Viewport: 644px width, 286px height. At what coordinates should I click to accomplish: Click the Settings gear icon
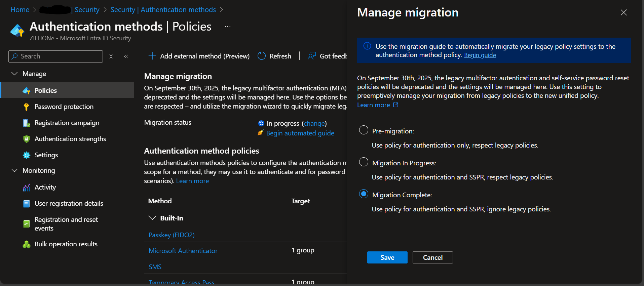pyautogui.click(x=26, y=155)
